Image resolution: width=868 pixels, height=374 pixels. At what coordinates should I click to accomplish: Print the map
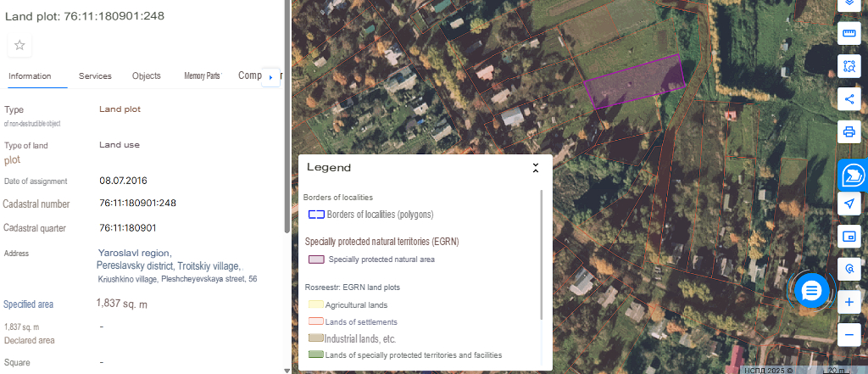pyautogui.click(x=849, y=131)
